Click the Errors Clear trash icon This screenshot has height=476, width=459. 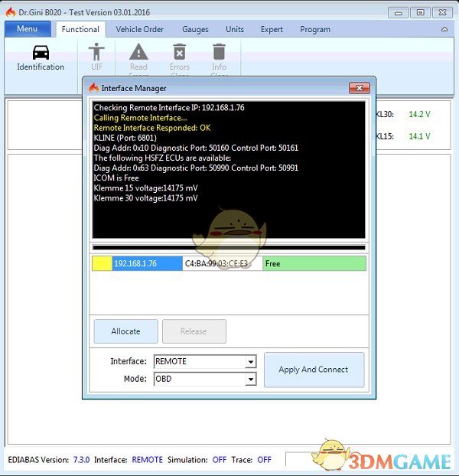click(x=179, y=51)
